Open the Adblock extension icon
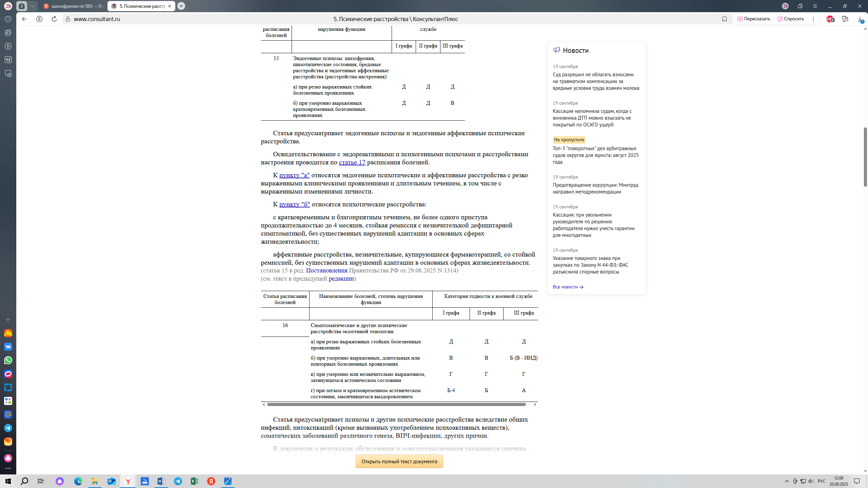868x488 pixels. 830,19
